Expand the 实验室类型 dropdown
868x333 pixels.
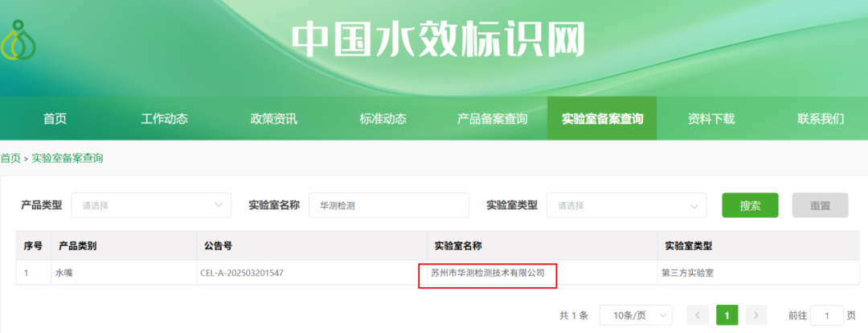pos(626,205)
